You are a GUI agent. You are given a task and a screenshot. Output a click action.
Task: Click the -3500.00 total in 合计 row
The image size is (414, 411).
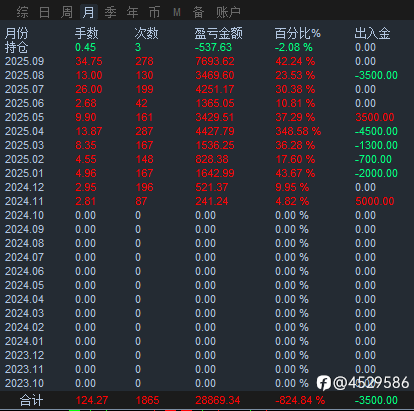pos(376,400)
